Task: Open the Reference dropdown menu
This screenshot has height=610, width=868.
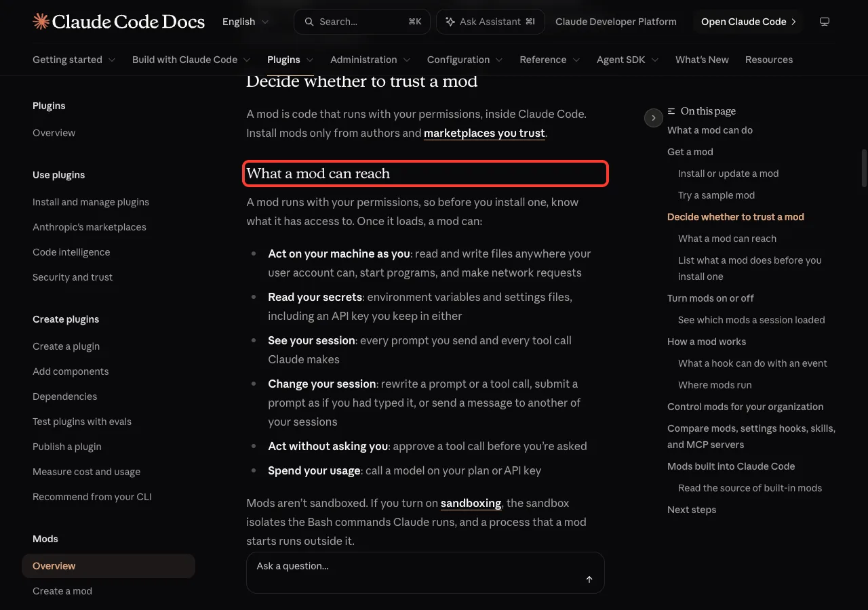Action: [x=550, y=60]
